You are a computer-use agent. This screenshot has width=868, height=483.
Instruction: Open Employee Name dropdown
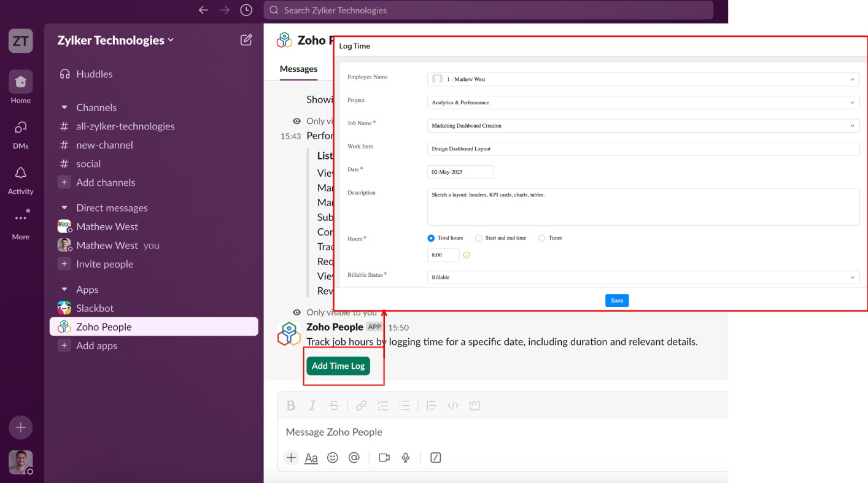click(643, 79)
